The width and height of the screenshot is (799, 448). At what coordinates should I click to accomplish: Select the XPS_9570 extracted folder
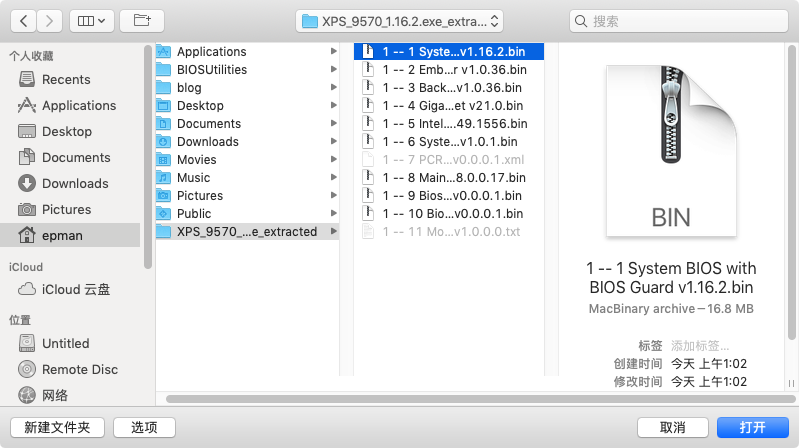(246, 232)
